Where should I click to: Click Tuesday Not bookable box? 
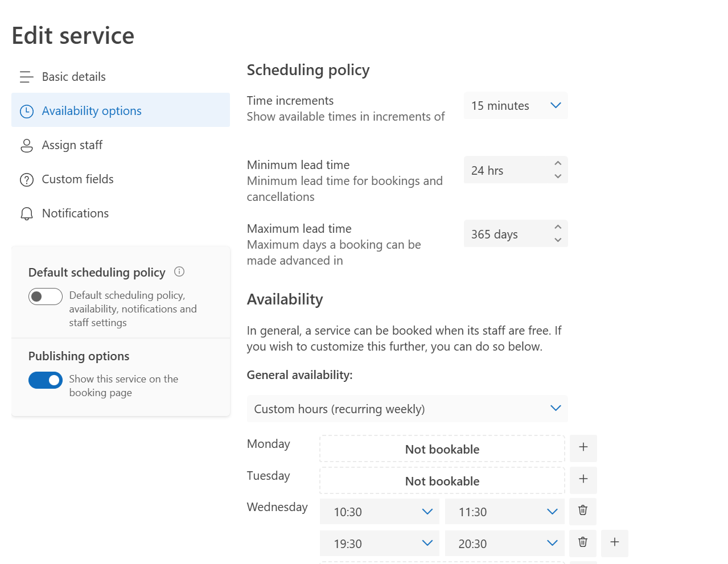coord(442,481)
